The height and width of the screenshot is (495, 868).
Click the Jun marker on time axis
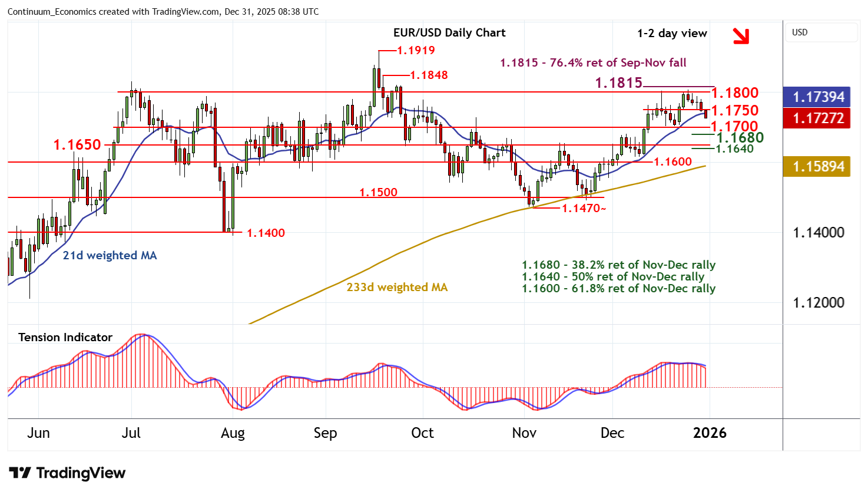(x=38, y=433)
